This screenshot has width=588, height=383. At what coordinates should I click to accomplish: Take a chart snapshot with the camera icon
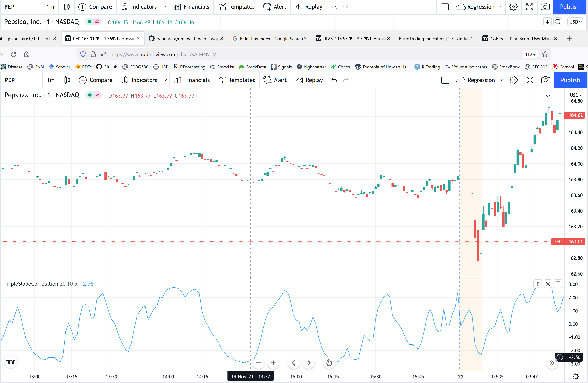546,80
